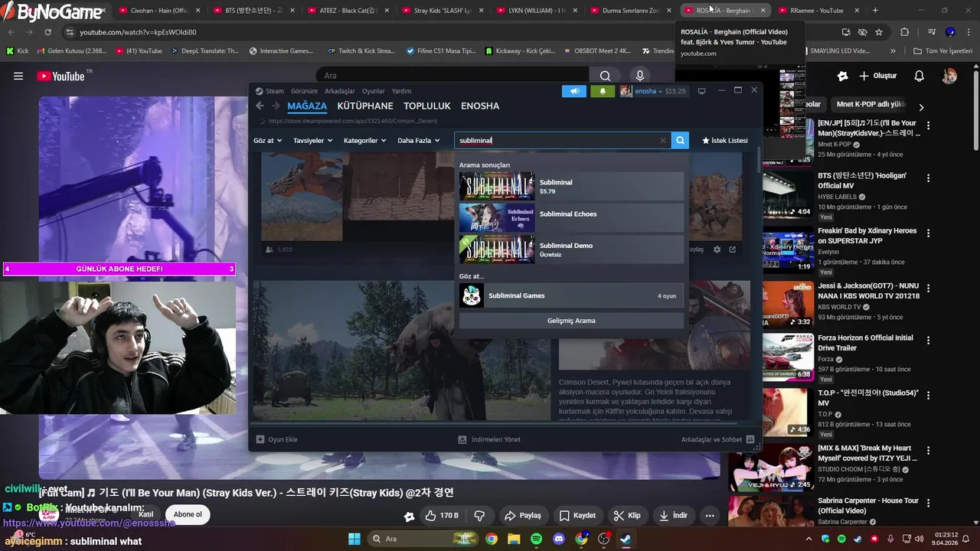
Task: Open Spotify from the taskbar
Action: click(x=536, y=539)
